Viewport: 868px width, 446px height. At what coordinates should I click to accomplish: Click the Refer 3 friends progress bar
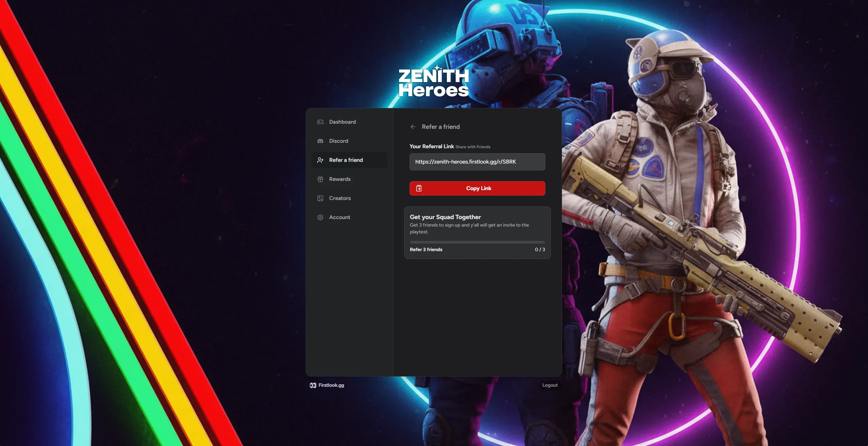click(477, 242)
